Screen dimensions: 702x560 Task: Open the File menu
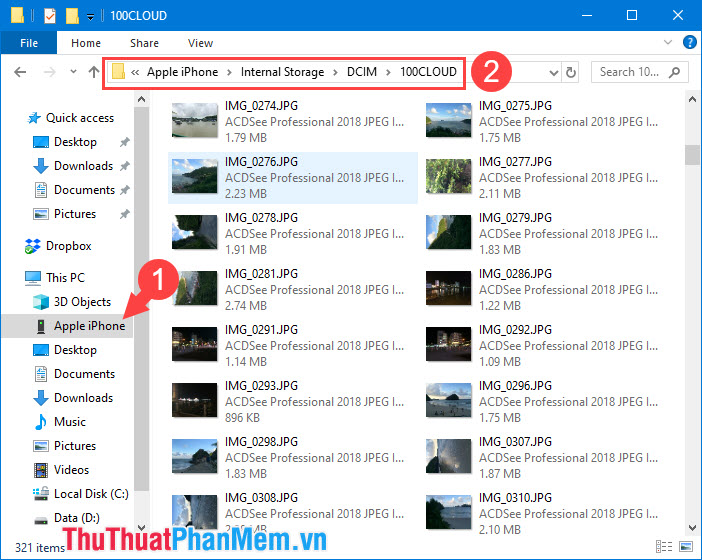tap(29, 43)
